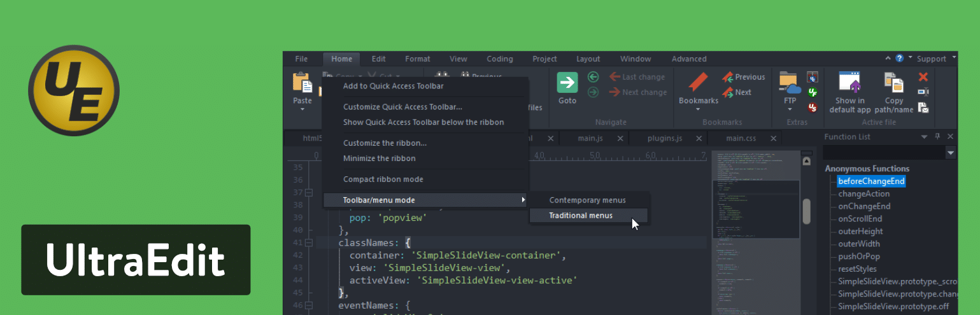
Task: Launch the red US icon in Extras
Action: click(813, 108)
